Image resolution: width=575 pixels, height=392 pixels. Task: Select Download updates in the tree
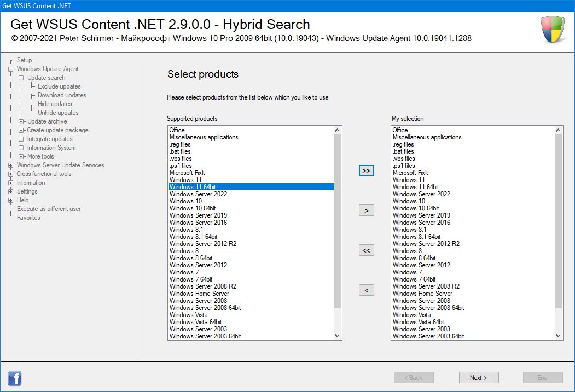[62, 95]
